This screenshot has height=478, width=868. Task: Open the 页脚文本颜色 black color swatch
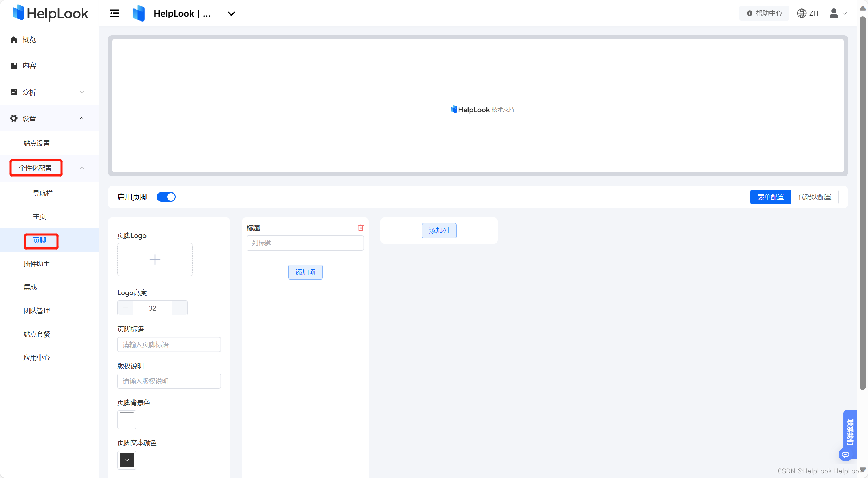coord(127,460)
